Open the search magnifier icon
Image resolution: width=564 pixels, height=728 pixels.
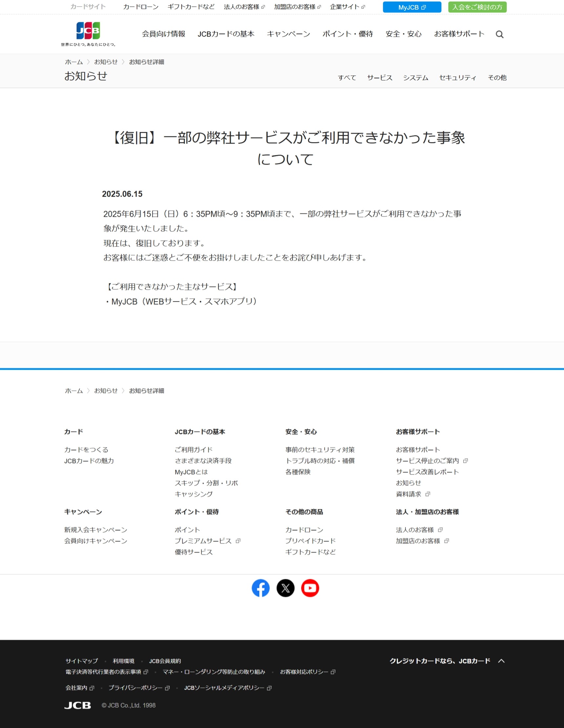(499, 34)
